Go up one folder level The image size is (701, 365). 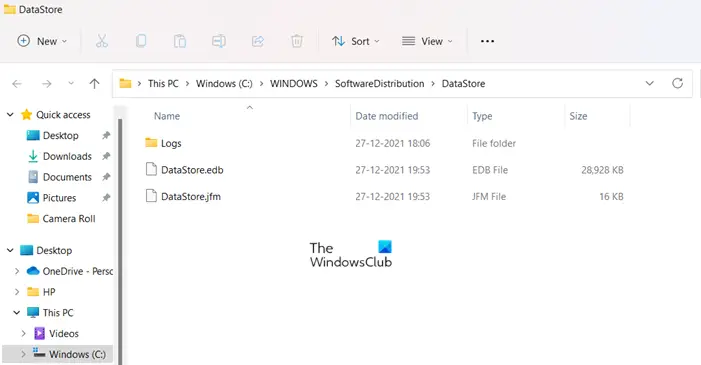click(x=94, y=84)
